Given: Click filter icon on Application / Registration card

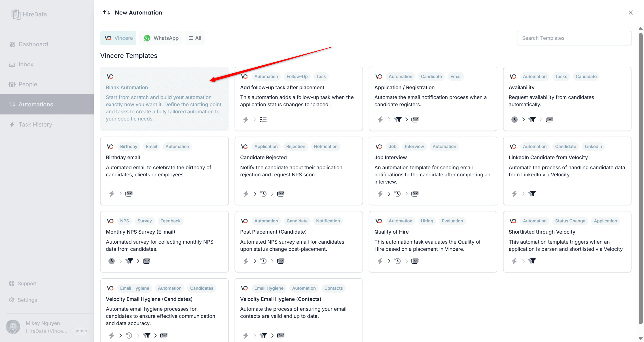Looking at the screenshot, I should coord(398,120).
